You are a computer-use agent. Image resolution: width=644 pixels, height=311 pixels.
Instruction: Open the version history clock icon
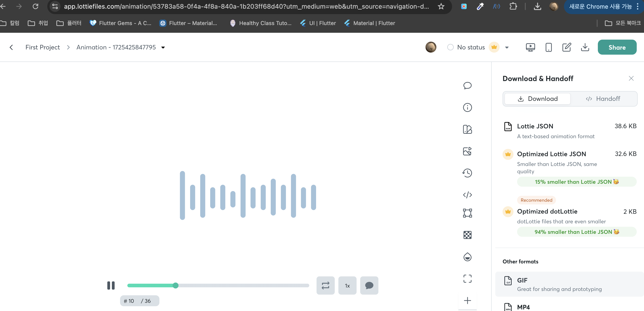pos(467,173)
